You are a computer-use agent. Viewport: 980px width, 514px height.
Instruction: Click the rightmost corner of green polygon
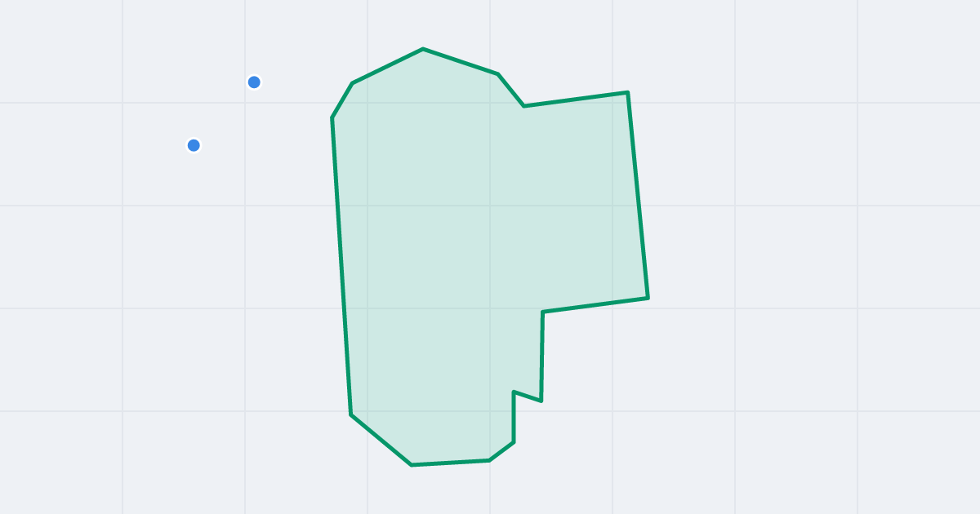click(x=648, y=298)
